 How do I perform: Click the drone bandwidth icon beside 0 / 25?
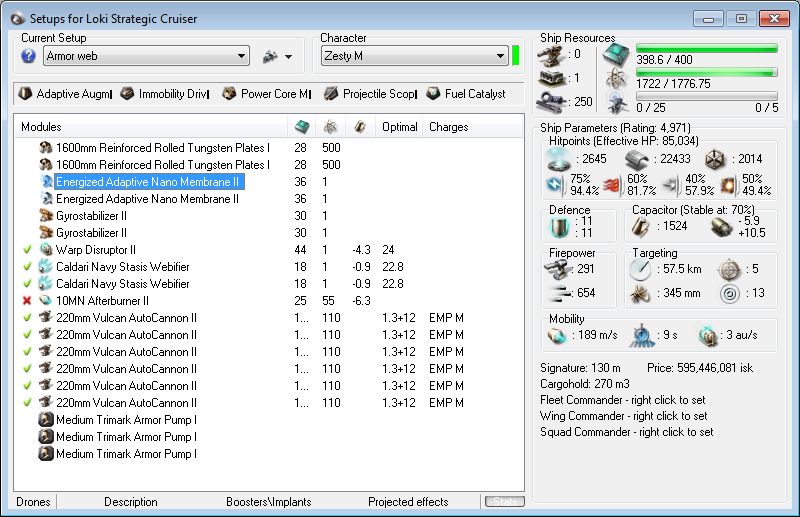pyautogui.click(x=617, y=103)
